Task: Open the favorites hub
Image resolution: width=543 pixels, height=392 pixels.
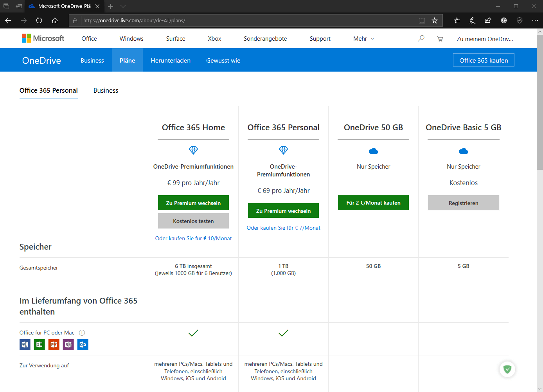Action: tap(457, 20)
